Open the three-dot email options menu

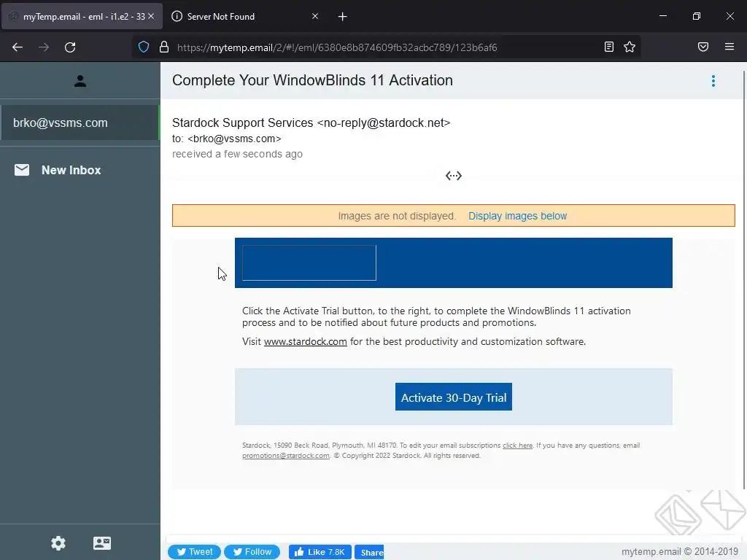tap(713, 81)
